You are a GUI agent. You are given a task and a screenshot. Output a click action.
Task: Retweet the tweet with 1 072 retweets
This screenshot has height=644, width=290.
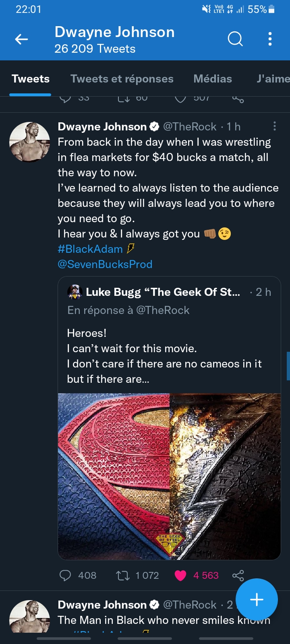(123, 576)
